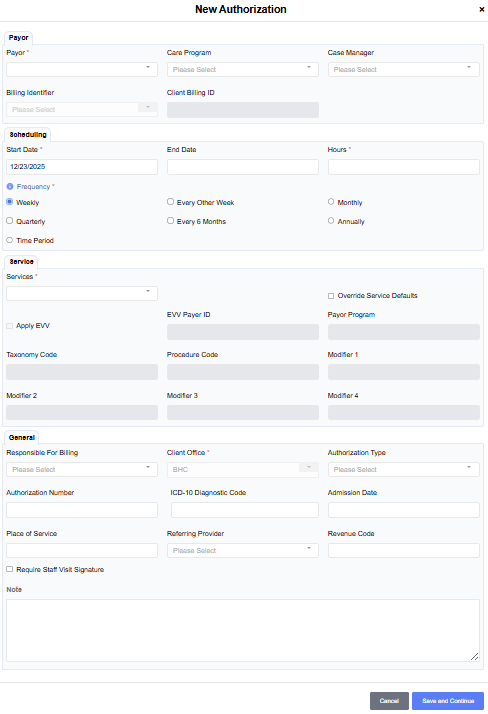Click the Payor section tab
The image size is (488, 714).
coord(18,38)
